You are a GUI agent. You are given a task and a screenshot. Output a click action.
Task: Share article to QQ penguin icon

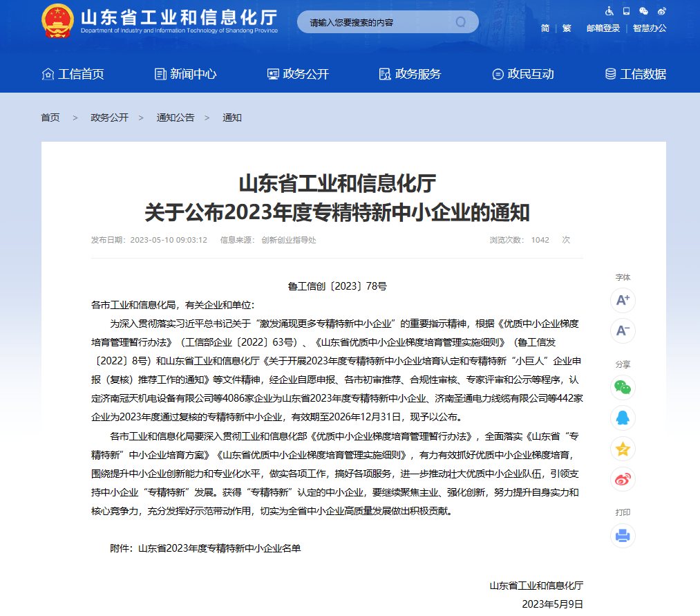pyautogui.click(x=623, y=418)
